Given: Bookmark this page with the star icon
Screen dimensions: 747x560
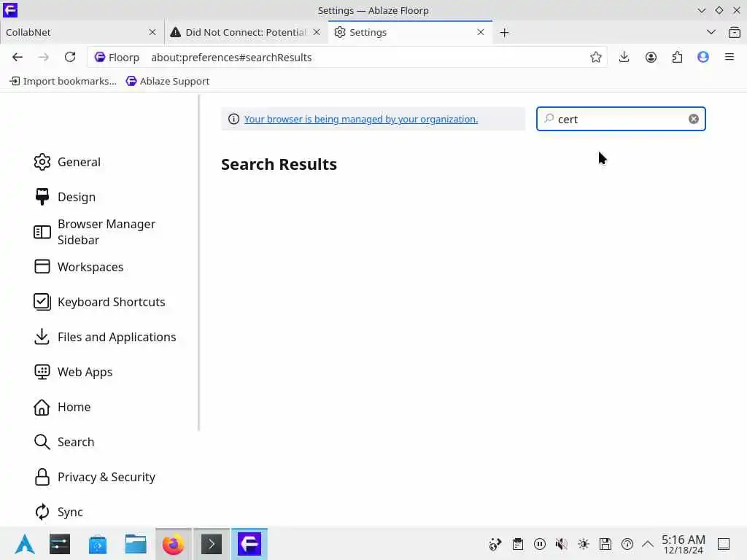Looking at the screenshot, I should [x=595, y=57].
